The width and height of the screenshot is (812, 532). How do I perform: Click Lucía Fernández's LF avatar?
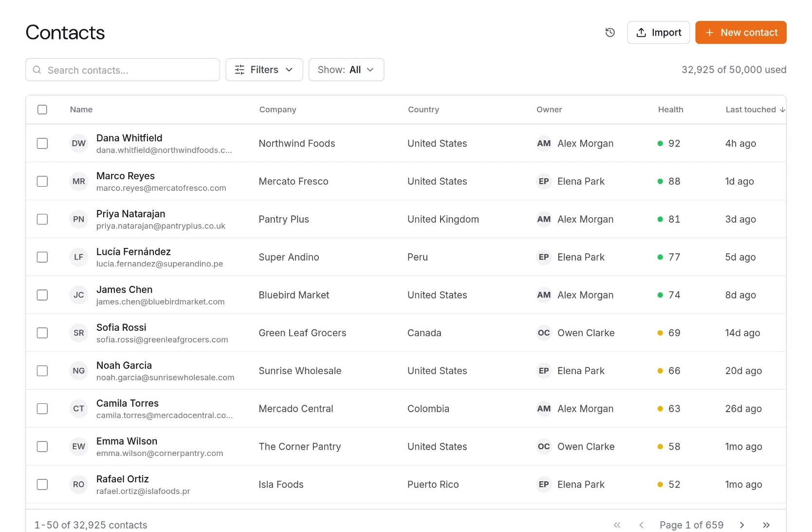(78, 257)
